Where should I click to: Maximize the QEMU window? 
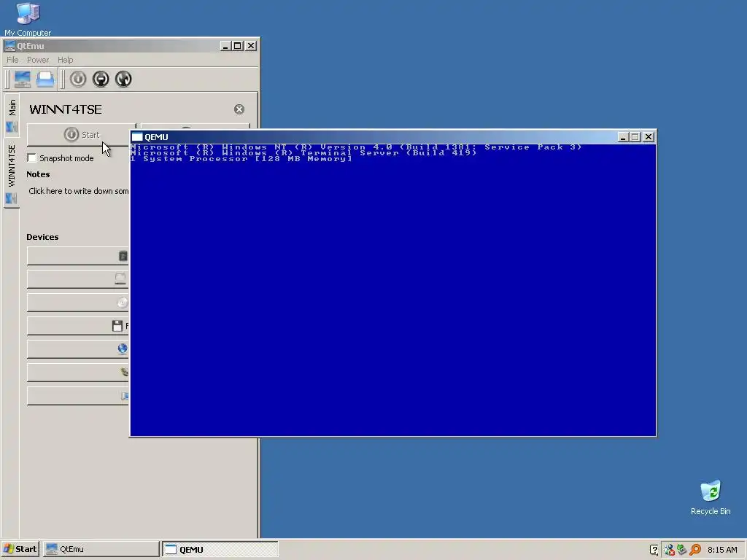pyautogui.click(x=635, y=137)
